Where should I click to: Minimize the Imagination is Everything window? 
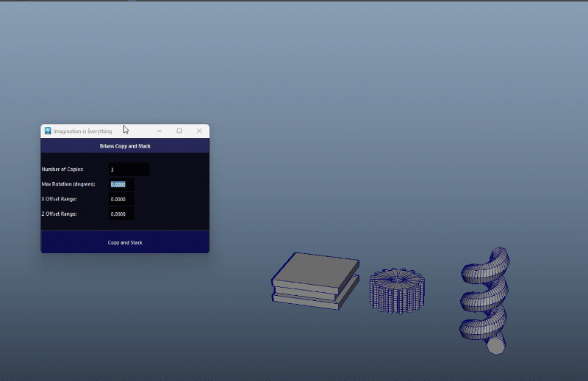point(159,131)
